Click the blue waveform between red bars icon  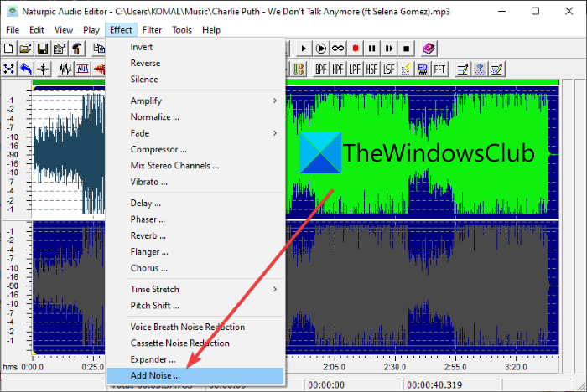[82, 70]
